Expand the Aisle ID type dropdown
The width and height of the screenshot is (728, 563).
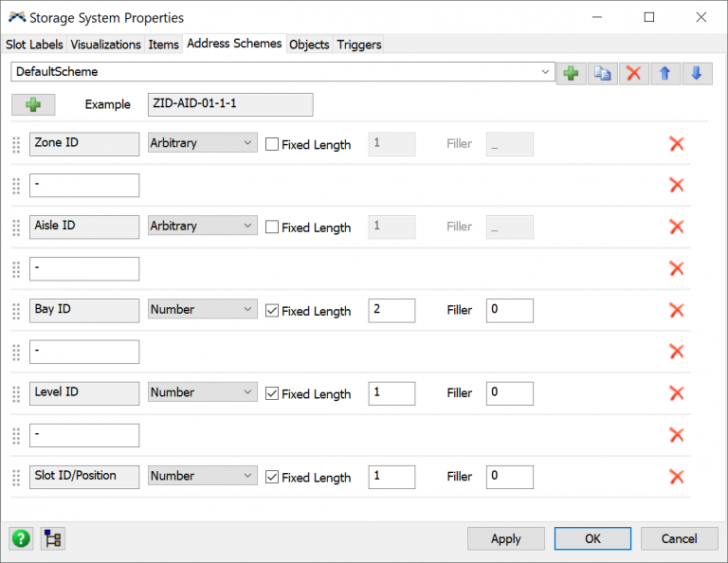pos(202,227)
